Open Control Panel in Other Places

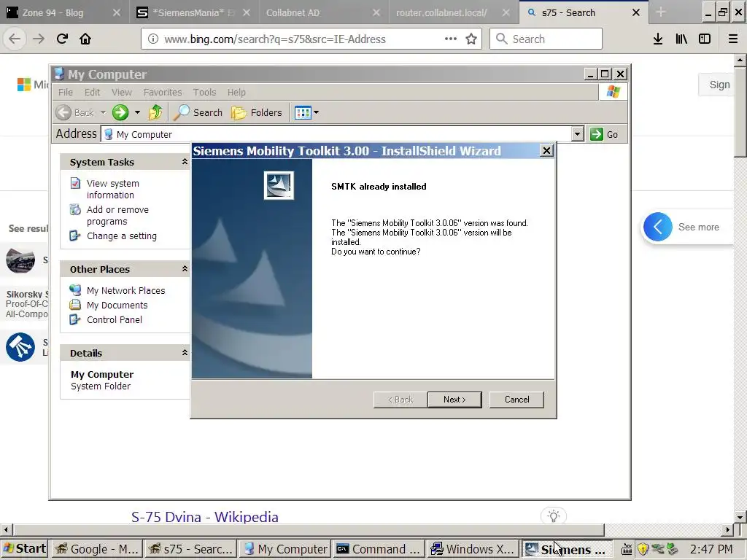click(x=115, y=320)
